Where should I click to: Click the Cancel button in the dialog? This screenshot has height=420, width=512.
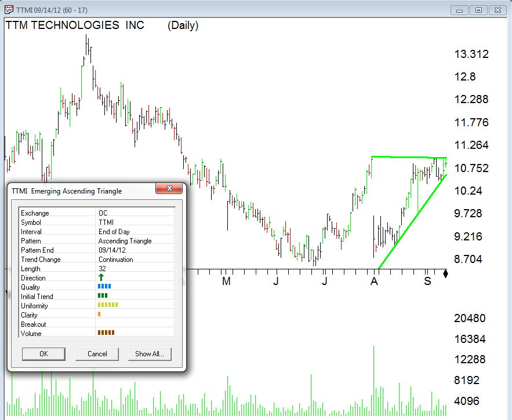pos(97,354)
